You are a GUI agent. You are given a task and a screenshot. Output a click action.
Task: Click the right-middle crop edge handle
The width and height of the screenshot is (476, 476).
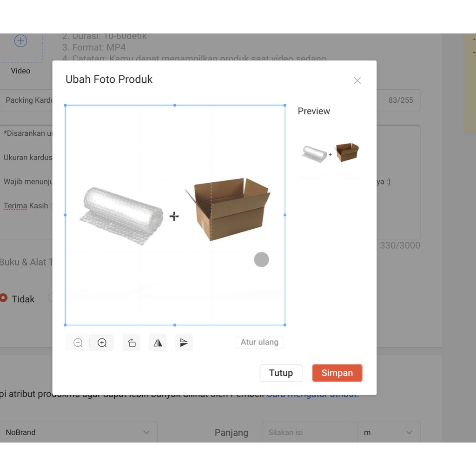click(x=285, y=215)
